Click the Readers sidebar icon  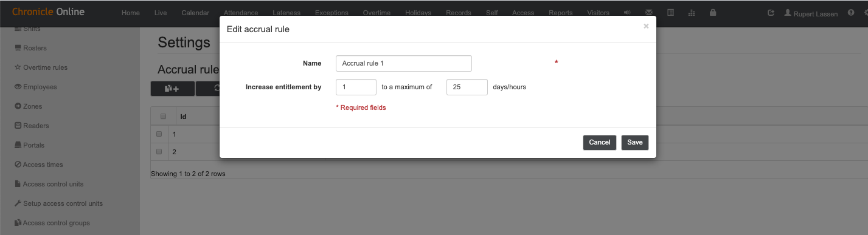tap(18, 126)
